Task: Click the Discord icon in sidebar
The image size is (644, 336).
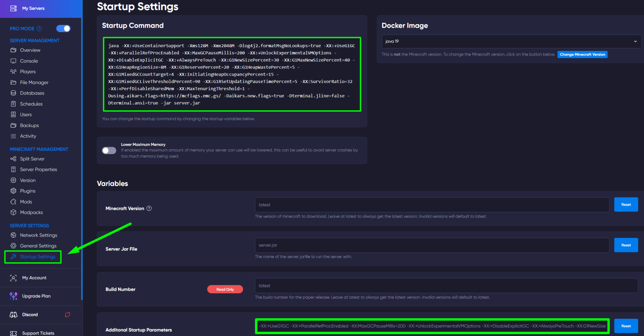Action: (x=14, y=315)
